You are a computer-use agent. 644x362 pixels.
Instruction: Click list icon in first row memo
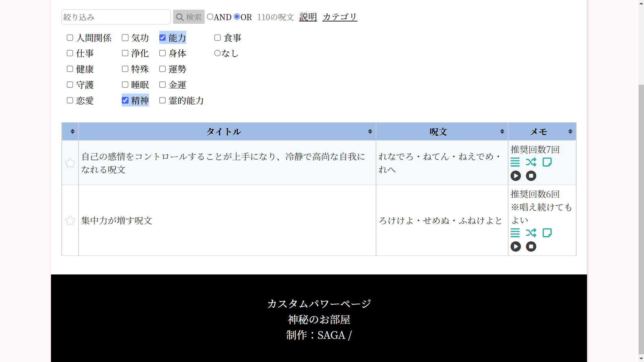515,162
